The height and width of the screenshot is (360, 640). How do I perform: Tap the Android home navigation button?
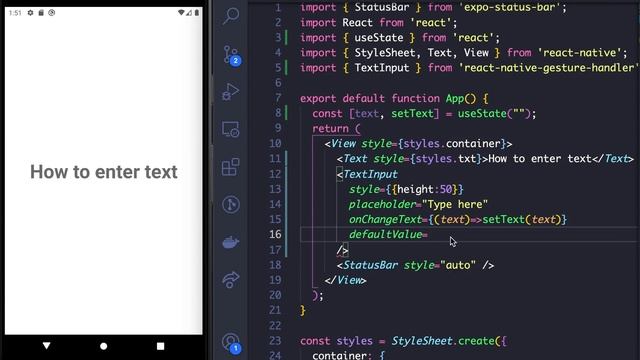click(x=104, y=346)
